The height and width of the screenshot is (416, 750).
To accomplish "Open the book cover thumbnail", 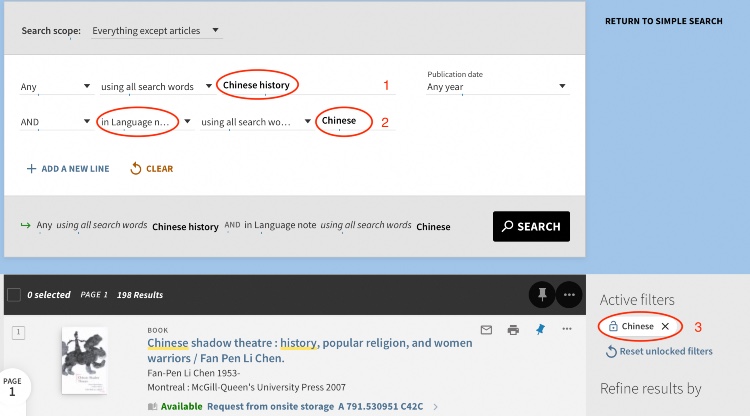I will tap(85, 361).
